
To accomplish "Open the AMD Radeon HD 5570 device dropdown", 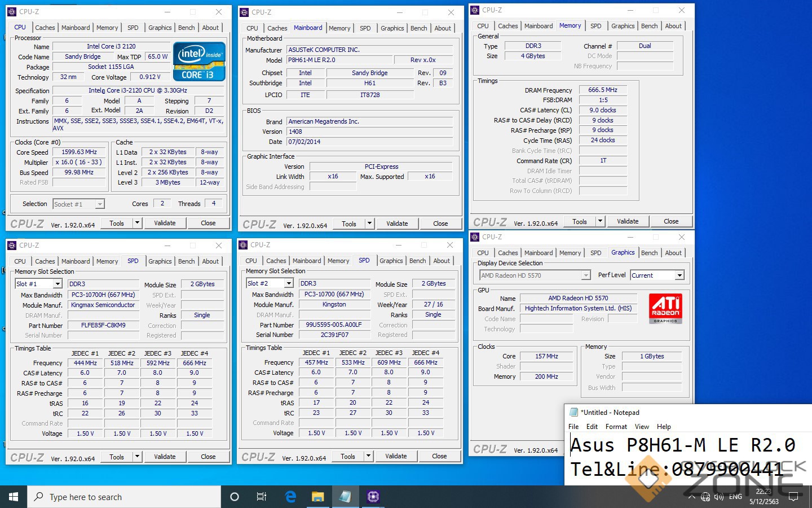I will pos(586,275).
